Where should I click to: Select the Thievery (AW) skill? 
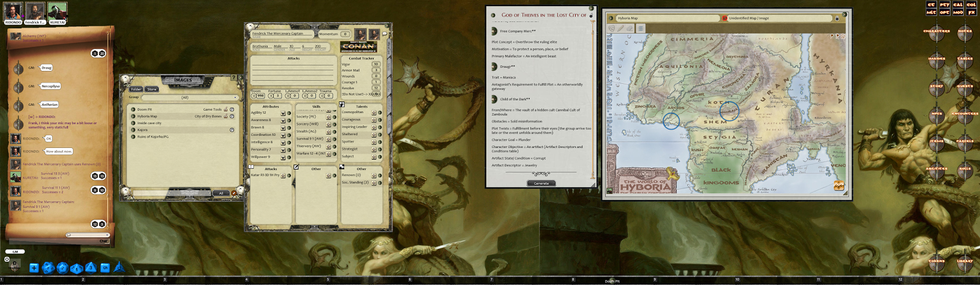pos(309,146)
